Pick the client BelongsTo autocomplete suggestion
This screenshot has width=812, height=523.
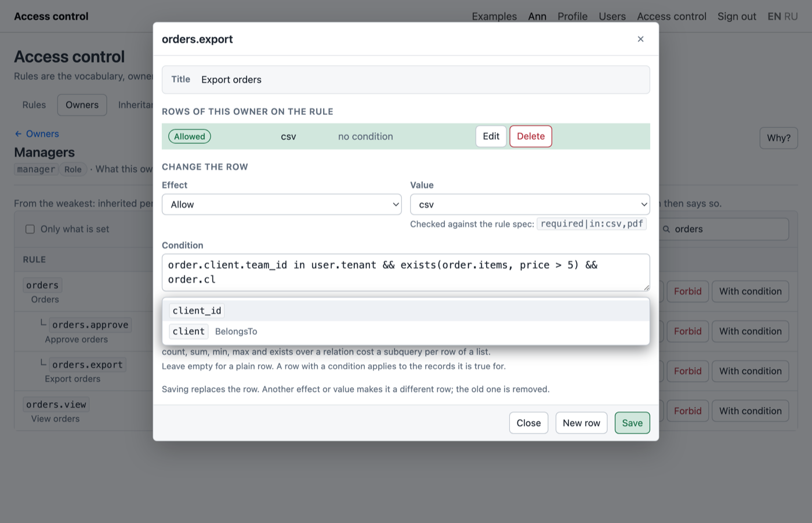point(406,331)
